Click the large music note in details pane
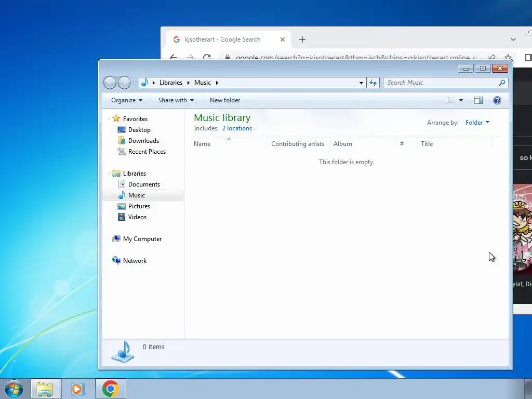Image resolution: width=532 pixels, height=399 pixels. point(123,352)
